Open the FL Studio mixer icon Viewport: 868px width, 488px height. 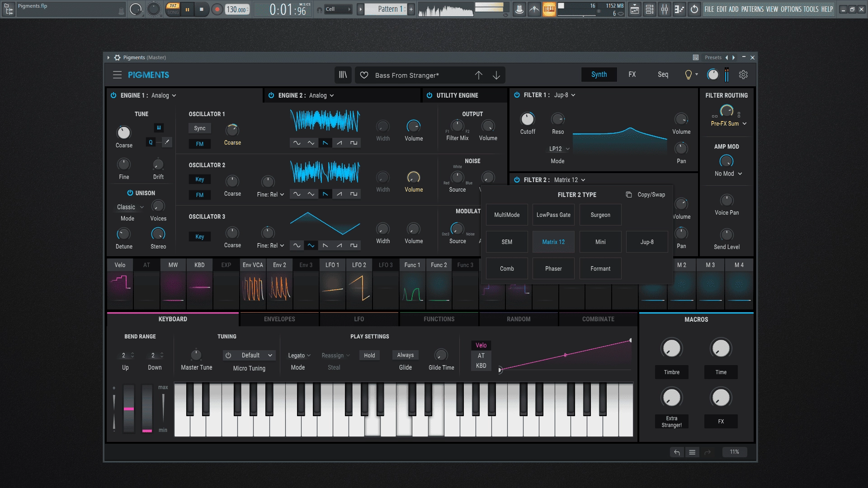(x=665, y=9)
